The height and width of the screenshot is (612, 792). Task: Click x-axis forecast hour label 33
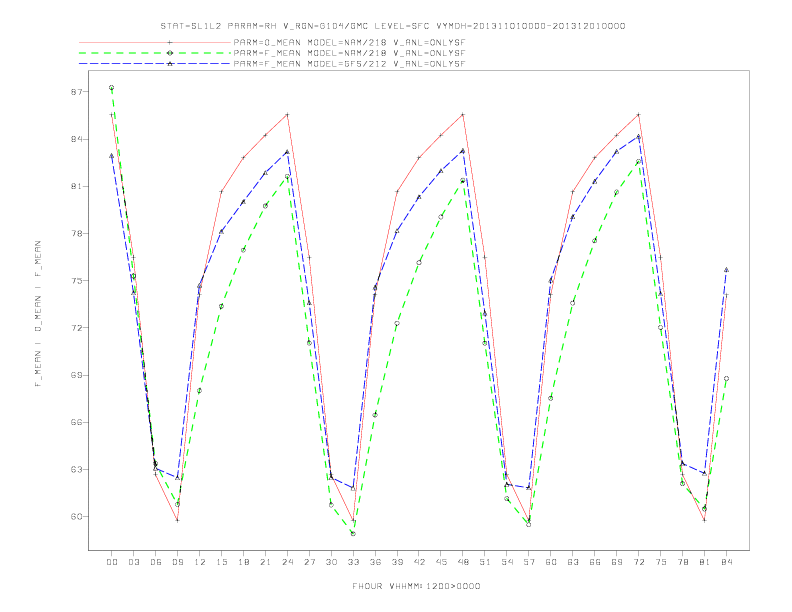pos(353,562)
